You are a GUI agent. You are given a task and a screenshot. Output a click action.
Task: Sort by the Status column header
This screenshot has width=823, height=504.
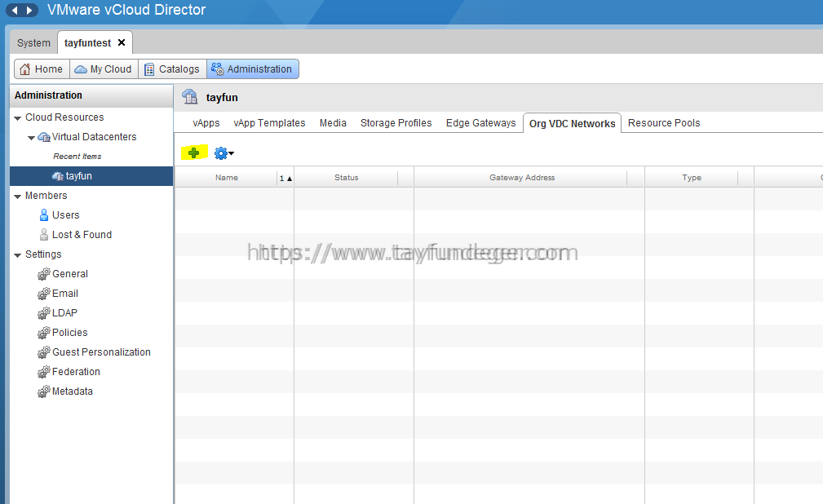point(347,178)
